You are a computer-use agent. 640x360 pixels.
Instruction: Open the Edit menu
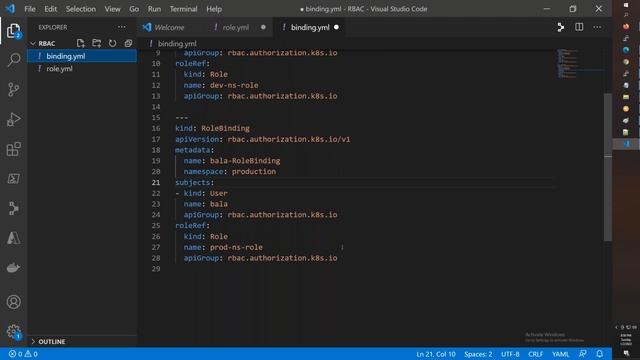coord(51,9)
